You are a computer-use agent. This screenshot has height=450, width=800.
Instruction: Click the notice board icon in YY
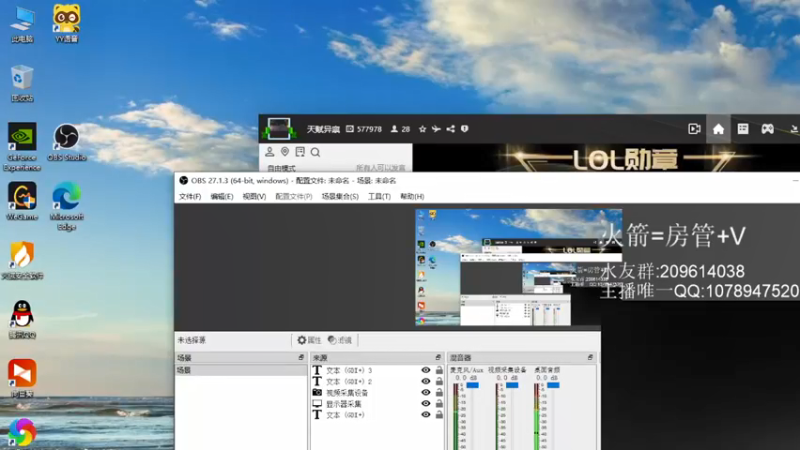(x=300, y=152)
